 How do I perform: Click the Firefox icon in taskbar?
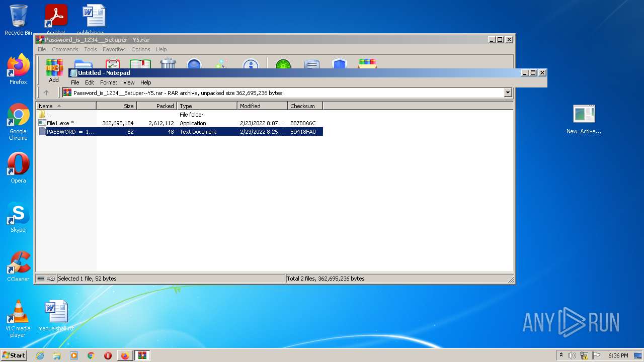(125, 355)
